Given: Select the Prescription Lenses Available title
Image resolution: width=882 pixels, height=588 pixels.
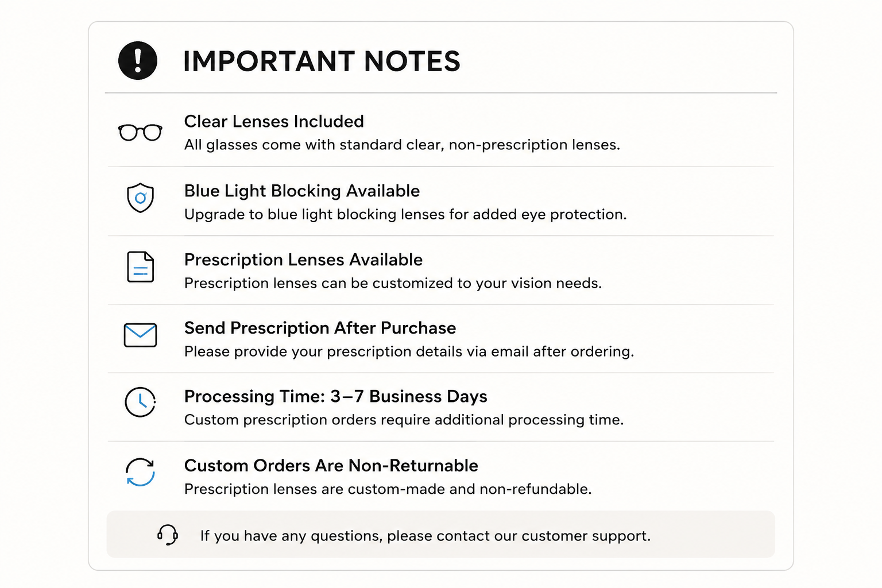Looking at the screenshot, I should (x=303, y=260).
